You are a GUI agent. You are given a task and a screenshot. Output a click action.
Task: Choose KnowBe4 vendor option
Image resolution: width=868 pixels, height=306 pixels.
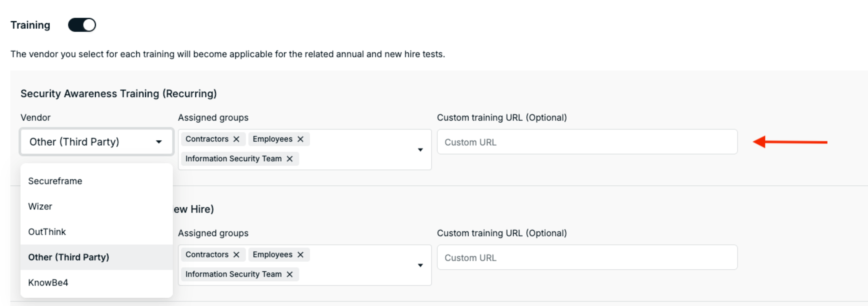click(97, 282)
